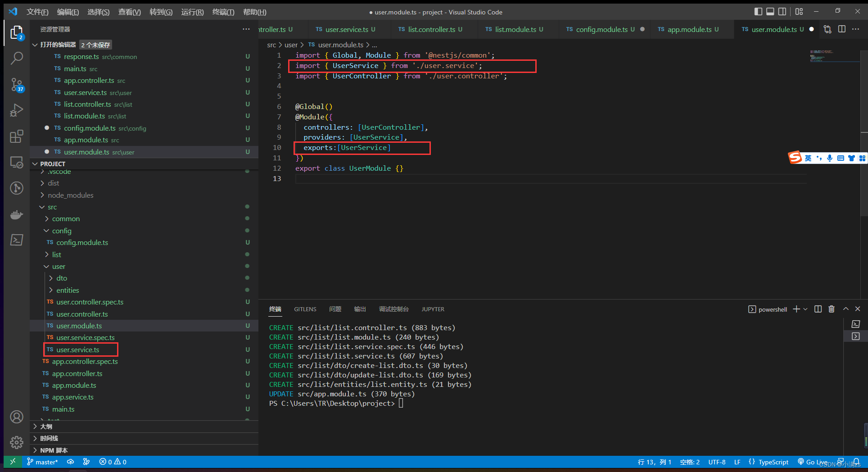Open the Remote Explorer view
This screenshot has height=472, width=868.
[17, 162]
